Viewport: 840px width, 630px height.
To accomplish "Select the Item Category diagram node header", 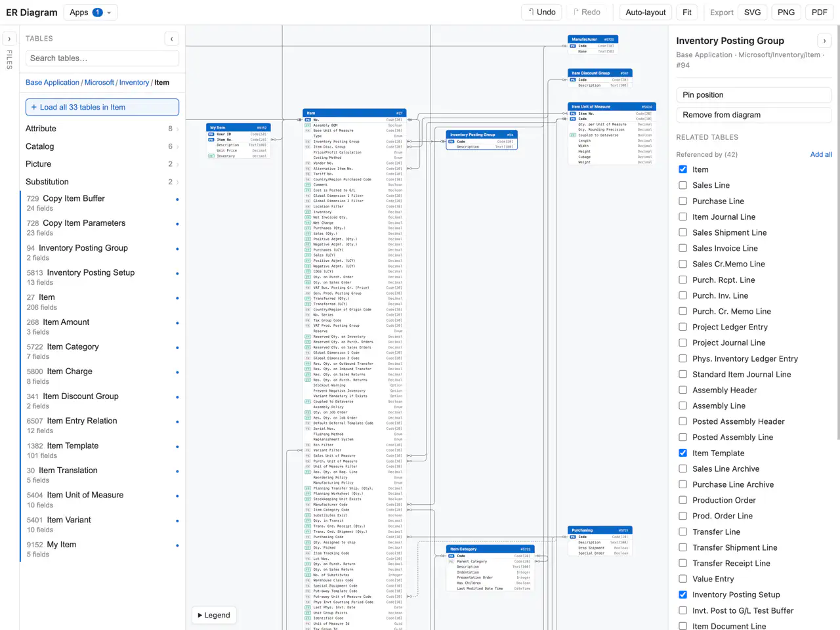I will [490, 549].
